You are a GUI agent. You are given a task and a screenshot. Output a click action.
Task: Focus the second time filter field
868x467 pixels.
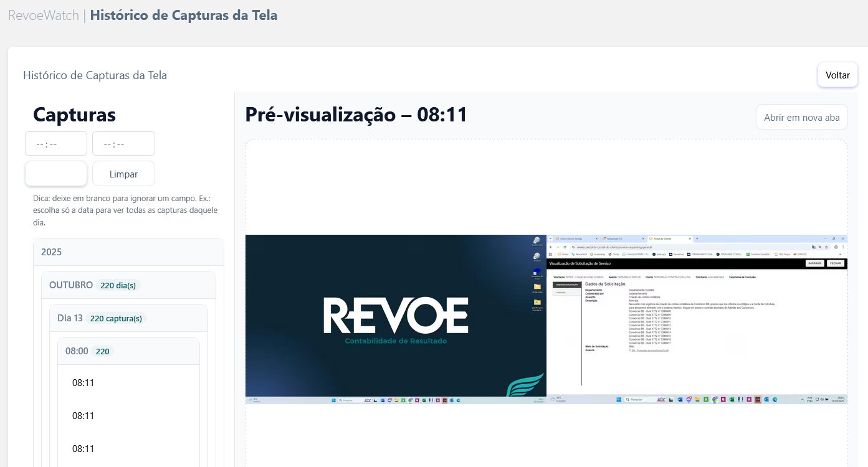[123, 144]
